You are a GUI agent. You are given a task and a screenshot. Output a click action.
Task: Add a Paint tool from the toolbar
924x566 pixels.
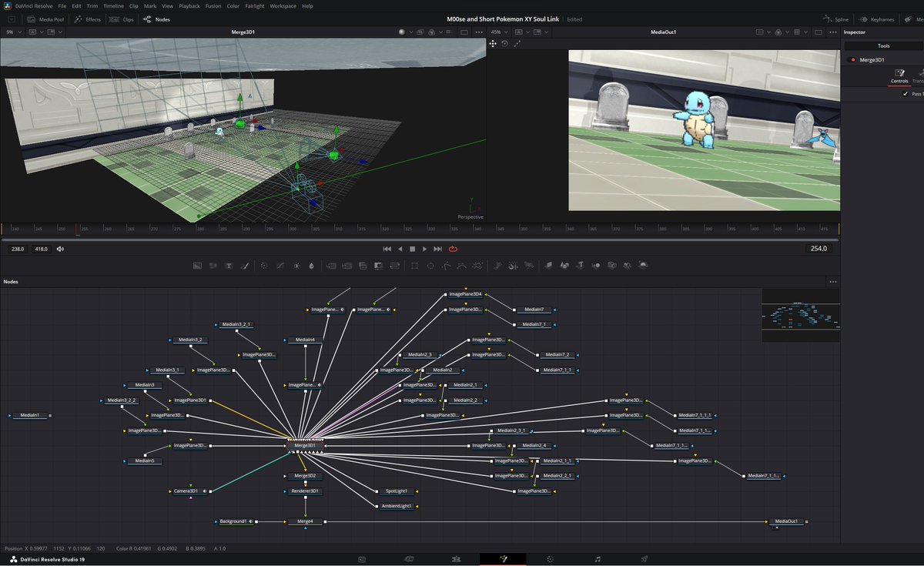coord(244,265)
